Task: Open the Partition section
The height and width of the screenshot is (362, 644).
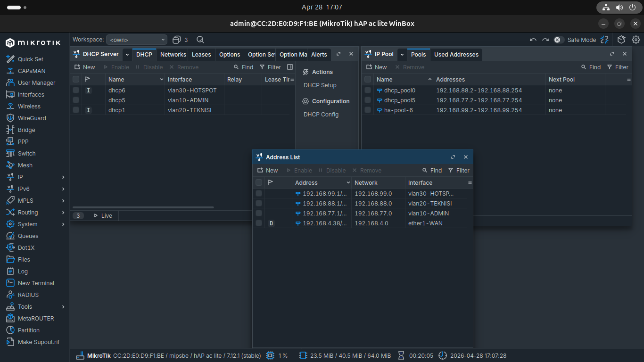Action: [29, 330]
